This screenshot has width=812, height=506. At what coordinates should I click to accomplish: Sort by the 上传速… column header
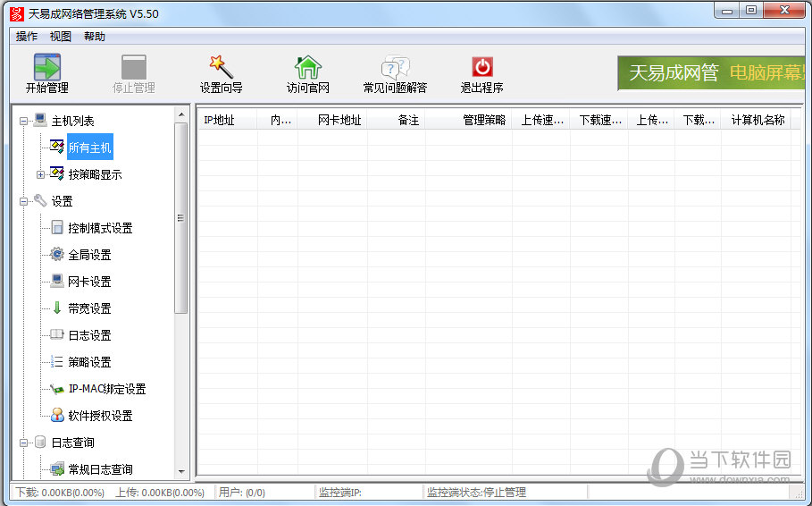541,120
